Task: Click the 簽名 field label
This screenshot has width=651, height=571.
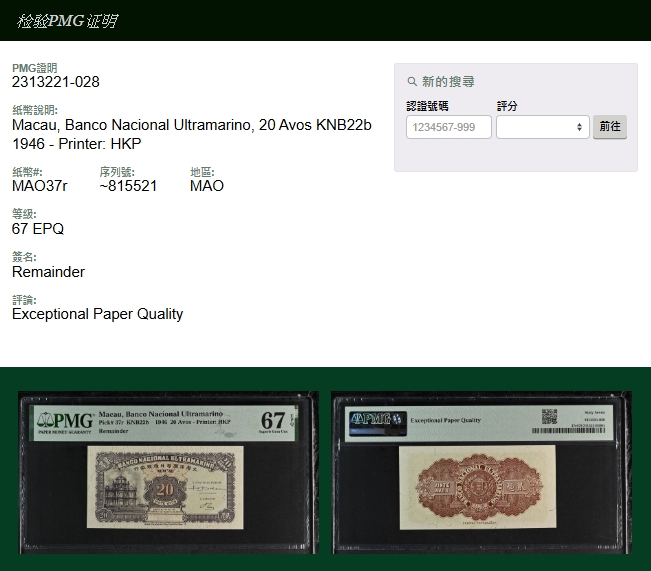Action: click(24, 257)
